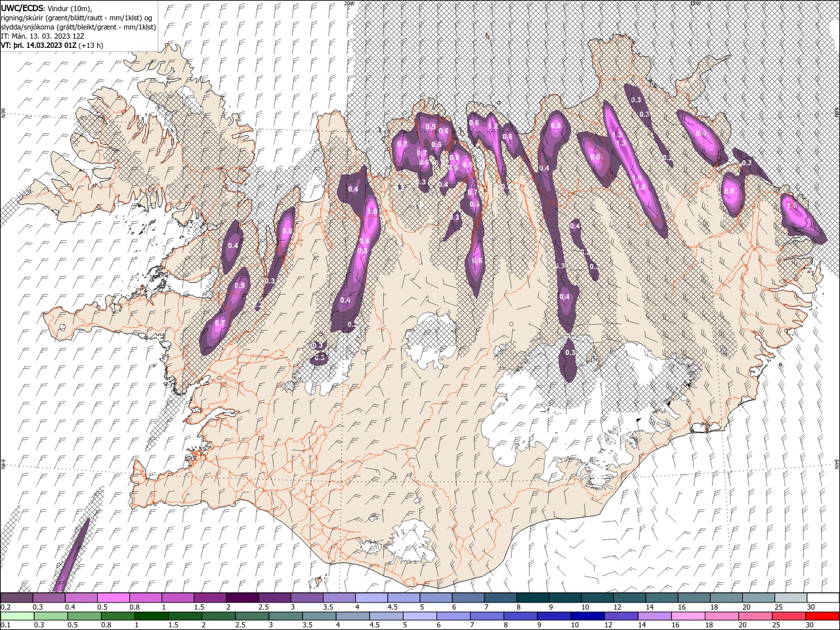Viewport: 840px width, 630px height.
Task: Select the darkest purple 2 snow scale swatch
Action: [x=242, y=598]
